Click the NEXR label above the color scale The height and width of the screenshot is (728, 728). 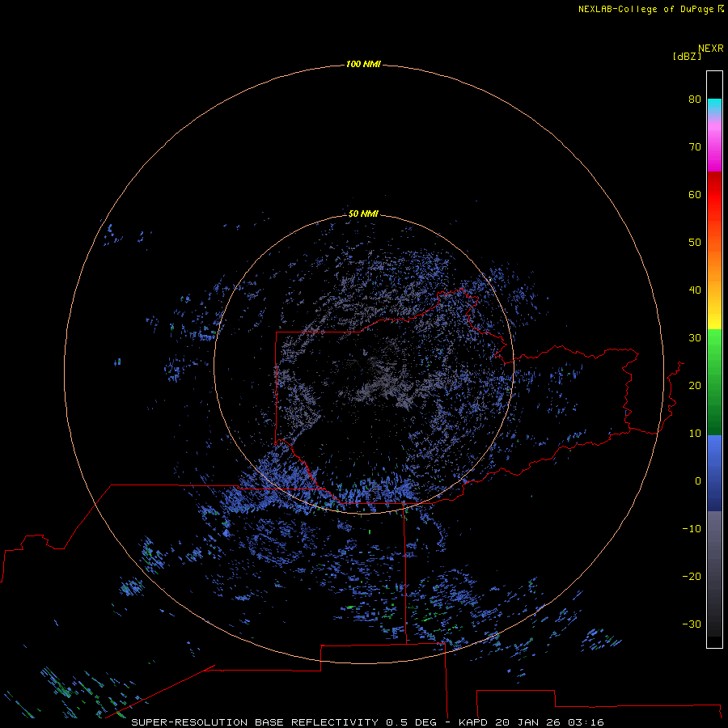coord(710,49)
